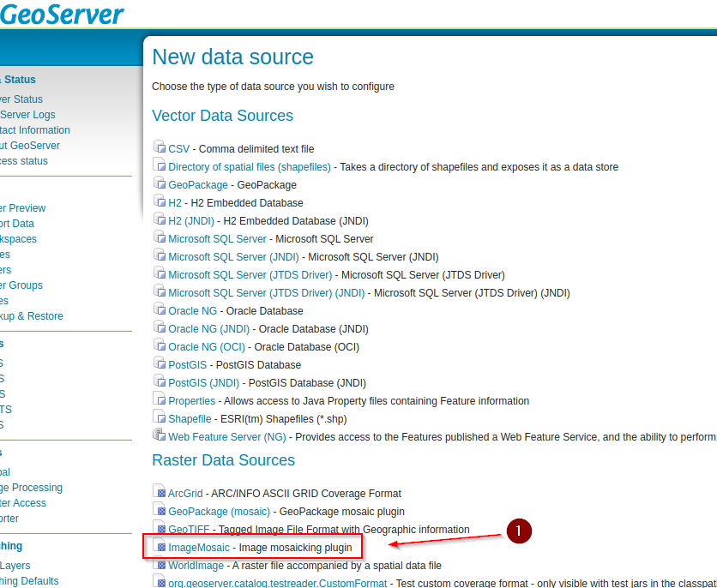
Task: Click the Properties data source icon
Action: pos(160,399)
